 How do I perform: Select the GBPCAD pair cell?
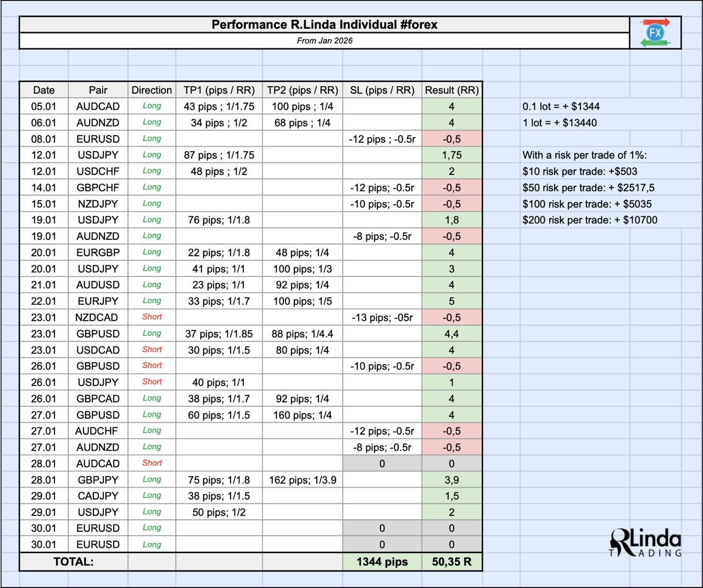pyautogui.click(x=98, y=399)
